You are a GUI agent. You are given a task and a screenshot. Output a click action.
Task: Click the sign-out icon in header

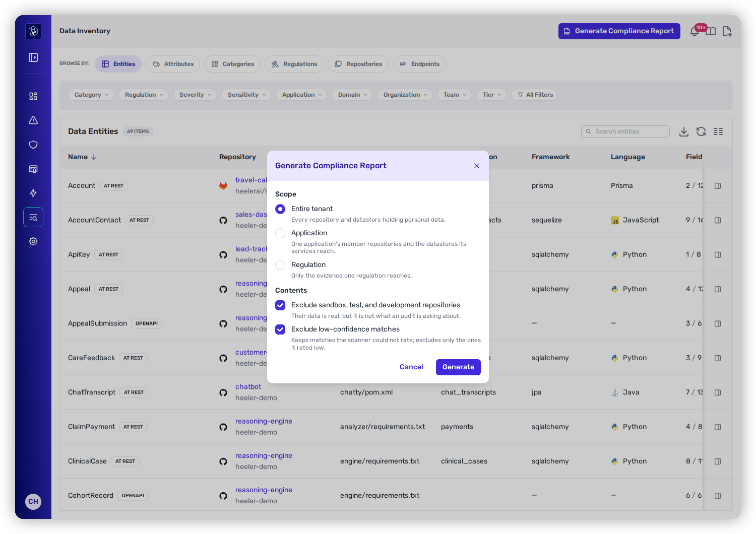click(727, 32)
